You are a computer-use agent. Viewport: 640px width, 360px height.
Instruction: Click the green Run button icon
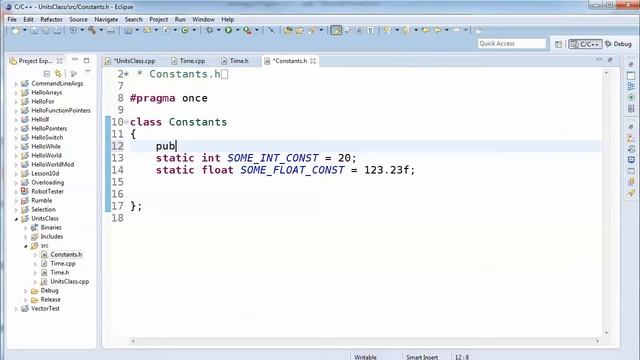228,30
